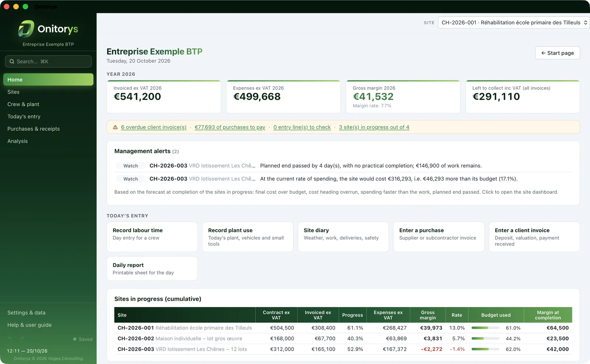Click the undo arrow icon in sidebar footer
Image resolution: width=590 pixels, height=364 pixels.
(10, 339)
